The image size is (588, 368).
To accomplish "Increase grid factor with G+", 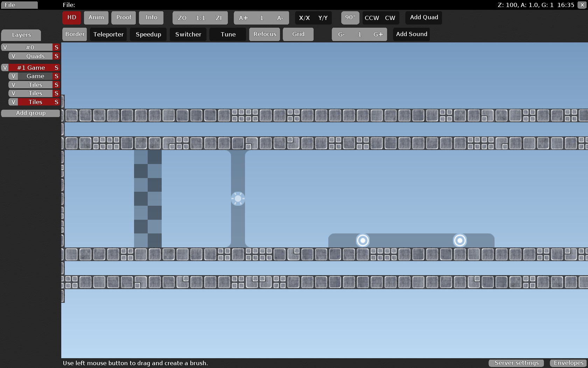I will [x=378, y=34].
